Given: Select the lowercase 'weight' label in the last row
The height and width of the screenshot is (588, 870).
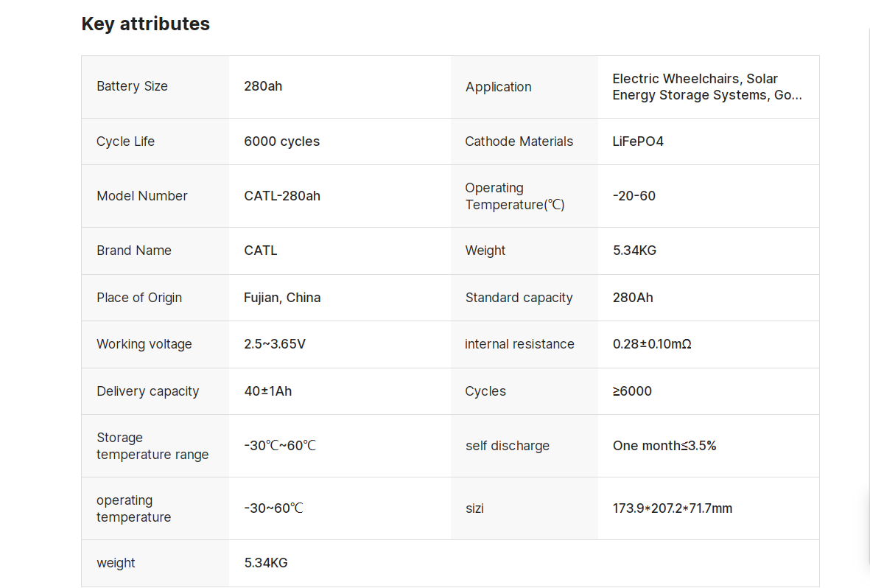Looking at the screenshot, I should [x=116, y=563].
